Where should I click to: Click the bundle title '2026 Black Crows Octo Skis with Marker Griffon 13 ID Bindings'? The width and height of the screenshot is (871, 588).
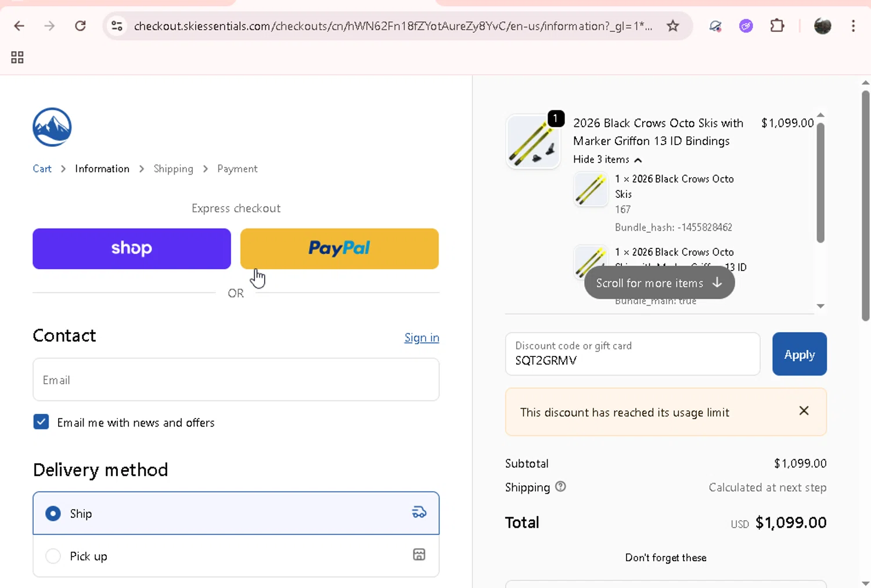pos(658,132)
